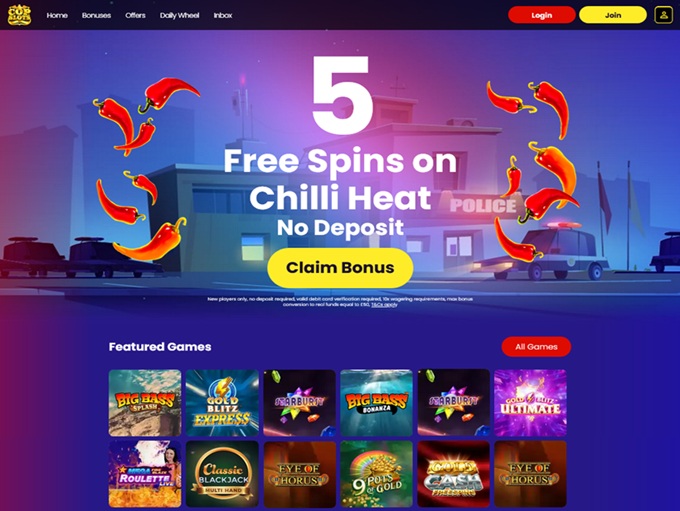
Task: Open the T&Cs apply link
Action: [384, 305]
